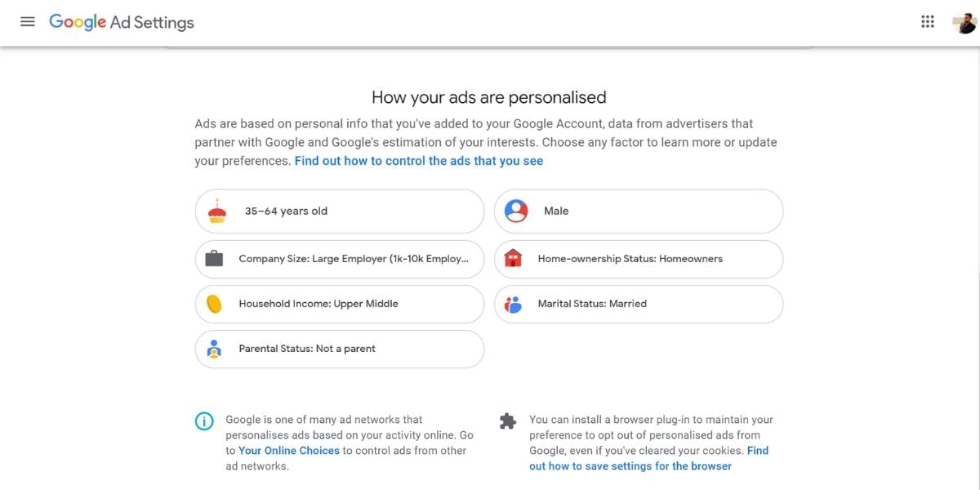This screenshot has height=490, width=980.
Task: Open the Parental Status: Not a parent card
Action: 339,348
